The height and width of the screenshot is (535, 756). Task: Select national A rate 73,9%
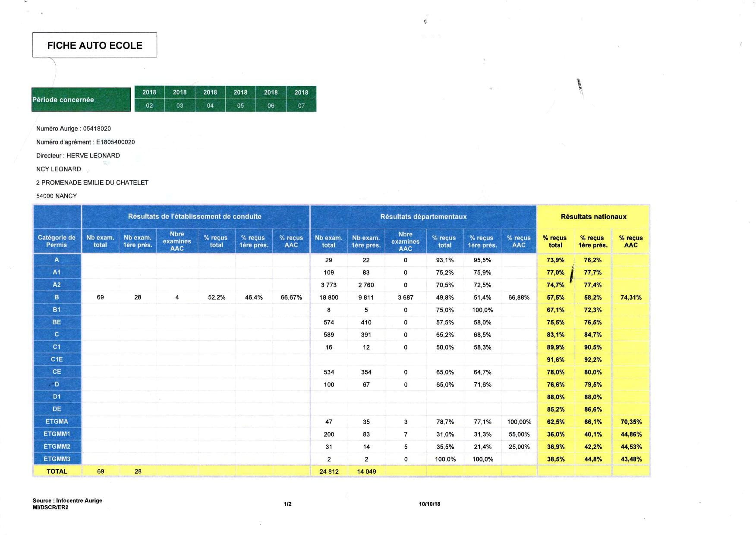556,260
